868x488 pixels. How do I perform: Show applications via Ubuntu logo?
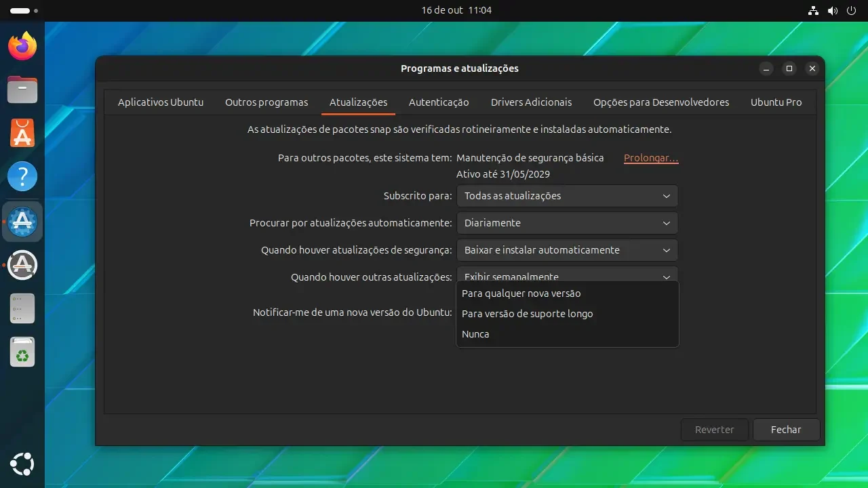22,465
